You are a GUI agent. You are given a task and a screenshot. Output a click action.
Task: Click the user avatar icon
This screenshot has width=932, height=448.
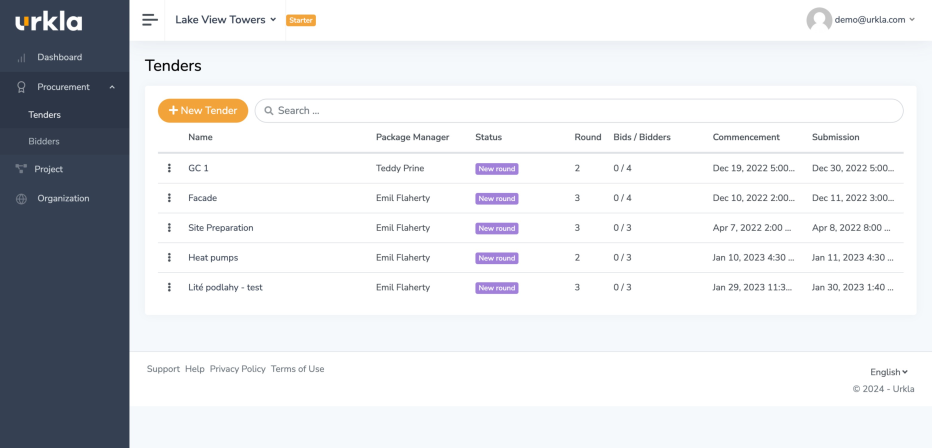coord(818,20)
